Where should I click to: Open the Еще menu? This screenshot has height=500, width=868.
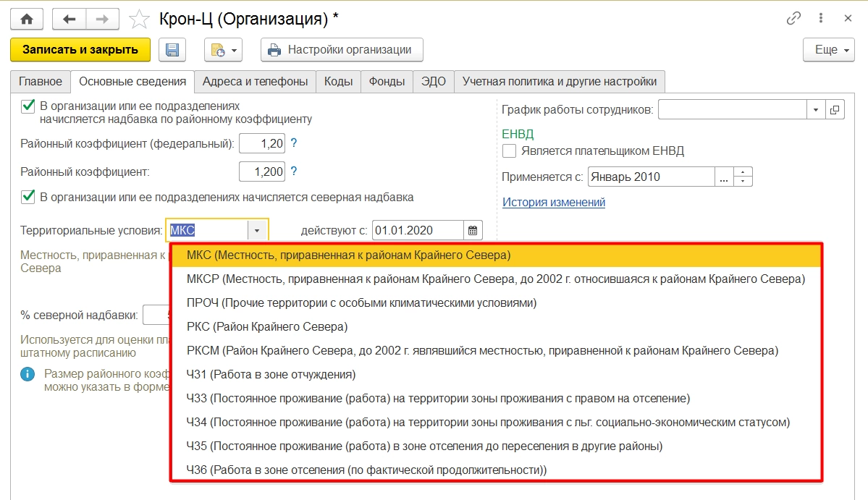[x=829, y=50]
